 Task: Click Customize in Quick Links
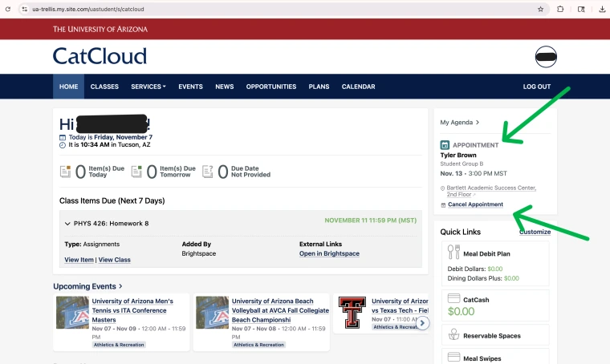click(x=535, y=232)
